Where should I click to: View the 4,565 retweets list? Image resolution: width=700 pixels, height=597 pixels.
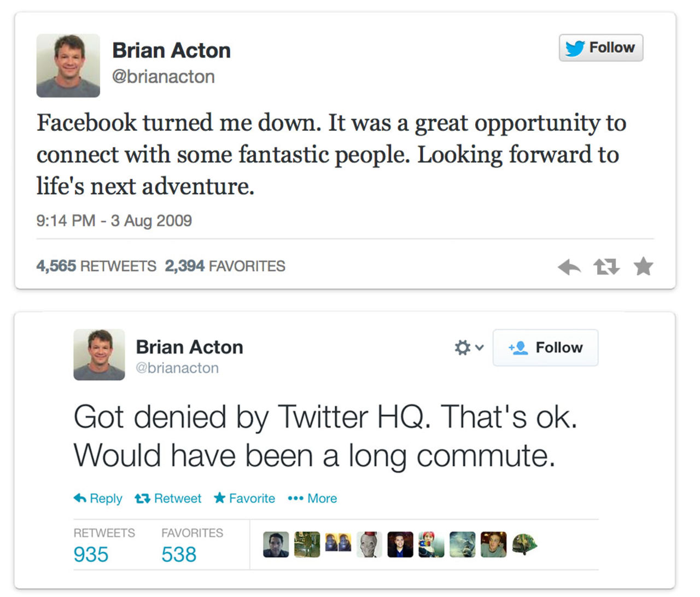point(96,266)
